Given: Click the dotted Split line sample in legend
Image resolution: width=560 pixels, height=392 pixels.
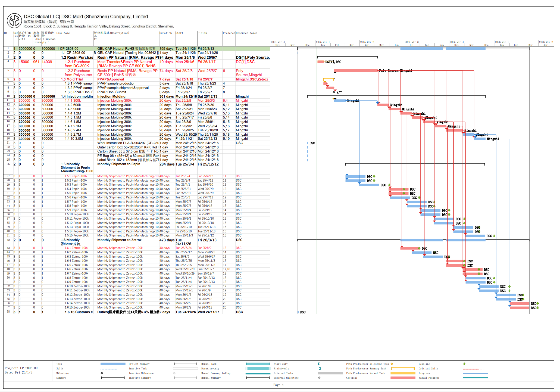Looking at the screenshot, I should click(x=113, y=369).
